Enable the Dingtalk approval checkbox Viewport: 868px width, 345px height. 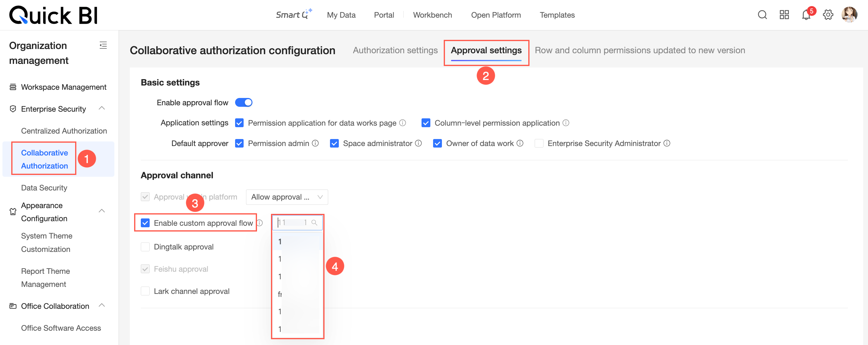[x=145, y=247]
